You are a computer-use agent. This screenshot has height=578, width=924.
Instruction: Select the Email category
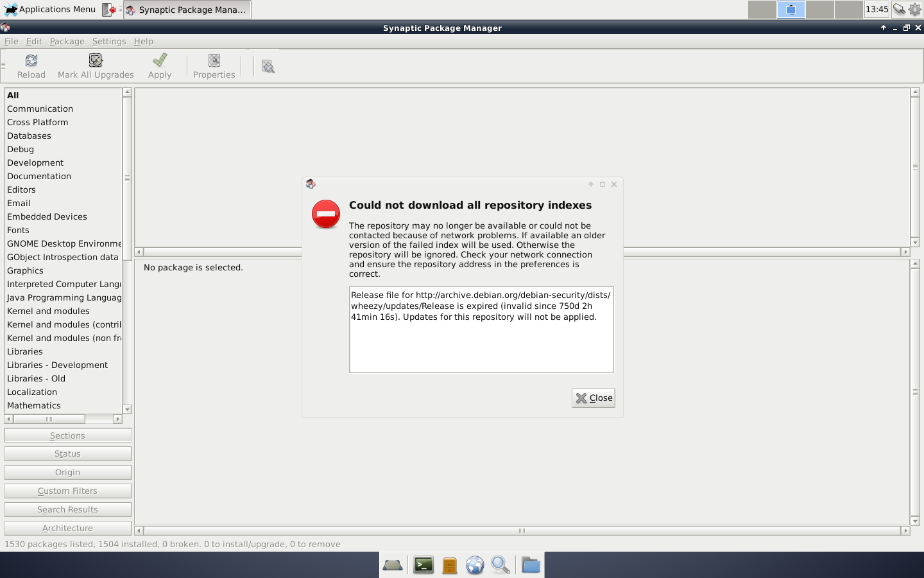coord(63,203)
